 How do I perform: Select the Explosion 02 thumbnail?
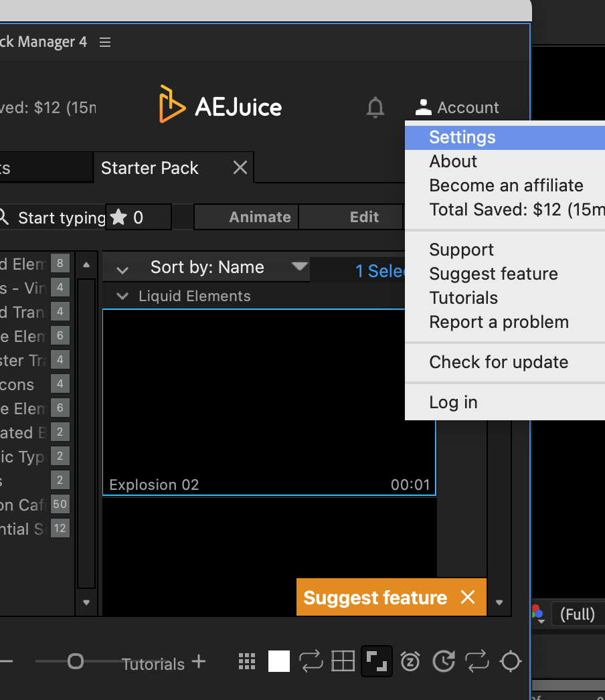click(x=269, y=402)
